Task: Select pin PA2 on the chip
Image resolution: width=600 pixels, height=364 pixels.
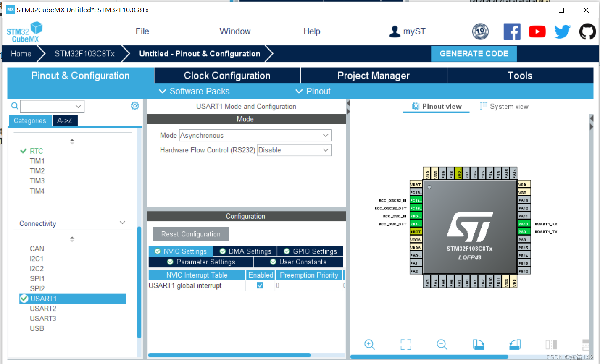Action: pyautogui.click(x=416, y=271)
